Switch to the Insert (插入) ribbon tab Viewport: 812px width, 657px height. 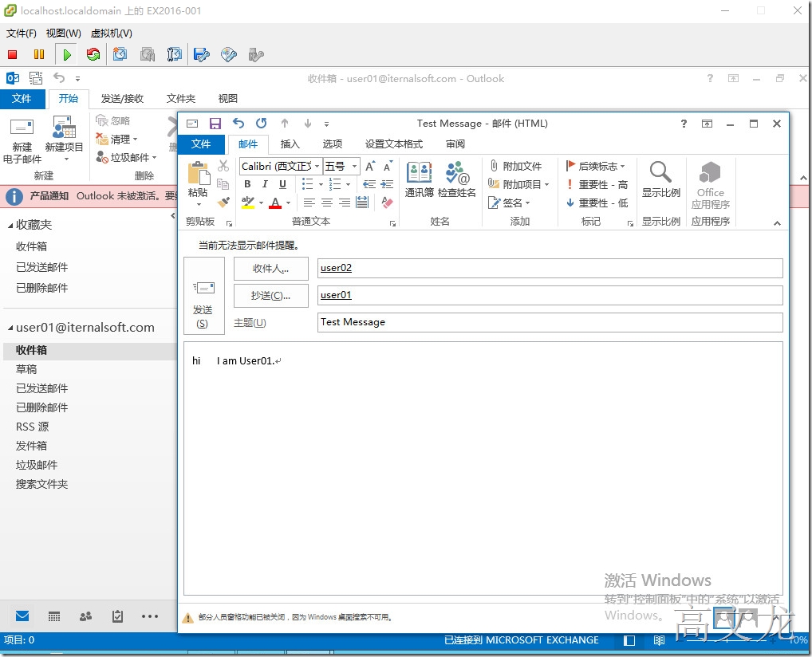(290, 144)
